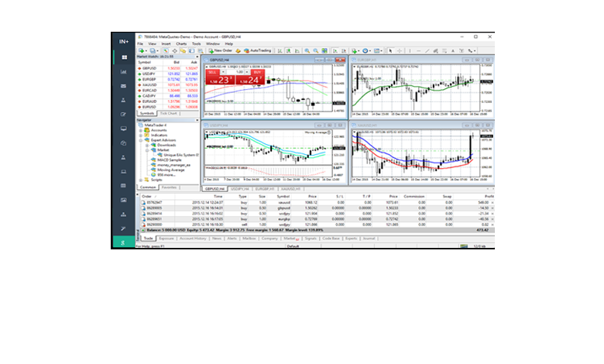This screenshot has height=364, width=604.
Task: Click the BUY button on GBPUSD chart
Action: coord(257,72)
